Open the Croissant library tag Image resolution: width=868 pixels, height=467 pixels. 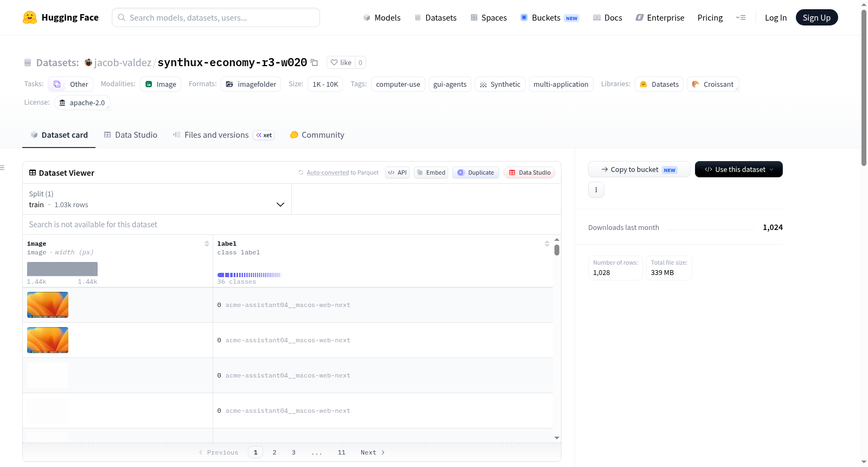click(x=713, y=84)
